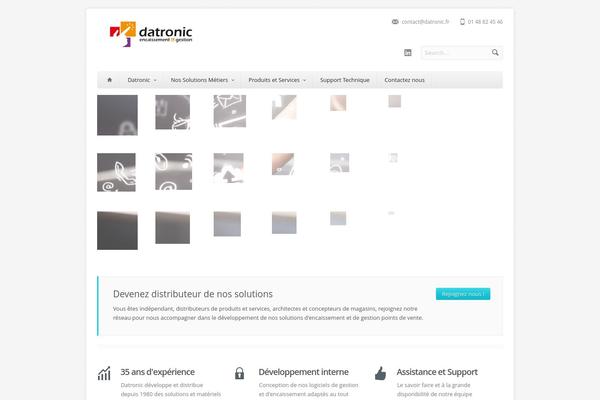Image resolution: width=600 pixels, height=400 pixels.
Task: Expand the Datronic menu dropdown
Action: coord(142,80)
